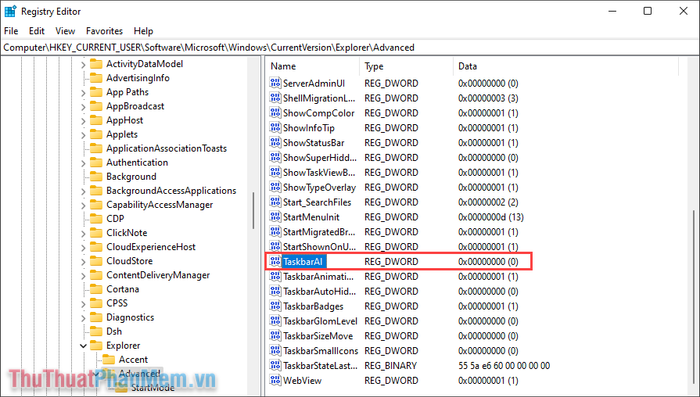This screenshot has height=397, width=700.
Task: Collapse the Explorer key
Action: point(83,346)
